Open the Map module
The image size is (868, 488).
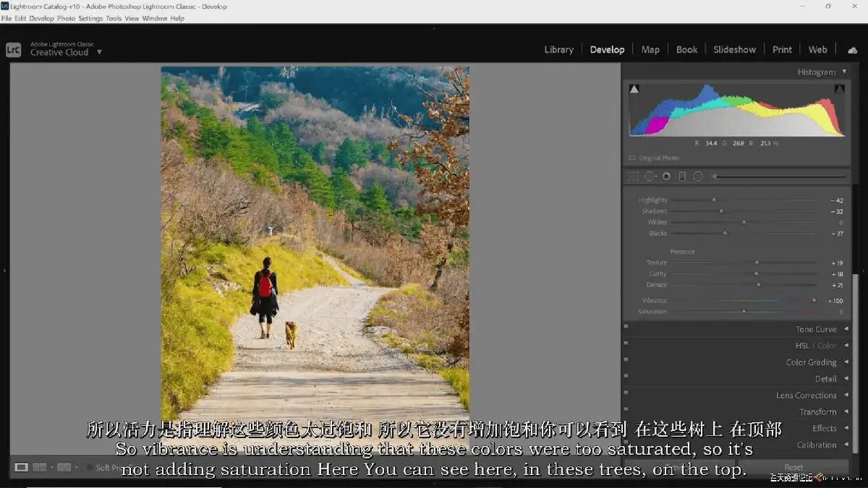click(650, 50)
